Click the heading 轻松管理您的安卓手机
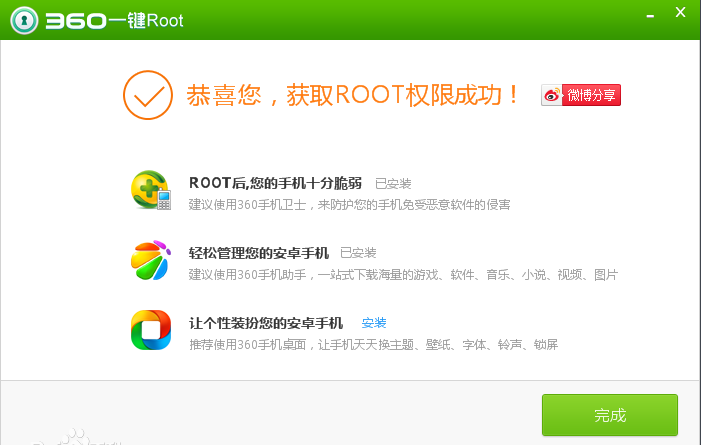This screenshot has width=701, height=445. [x=258, y=252]
